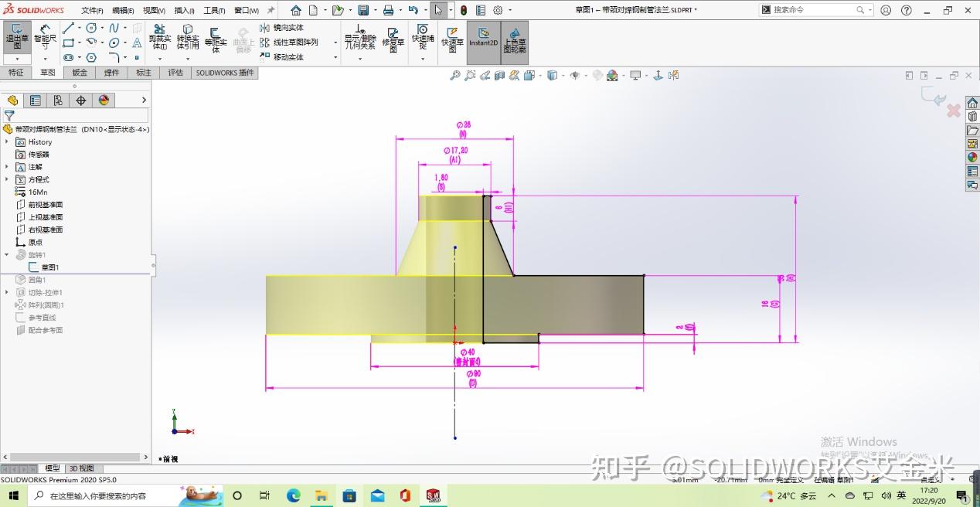
Task: Open the PropertyManager tab in left panel
Action: (35, 100)
